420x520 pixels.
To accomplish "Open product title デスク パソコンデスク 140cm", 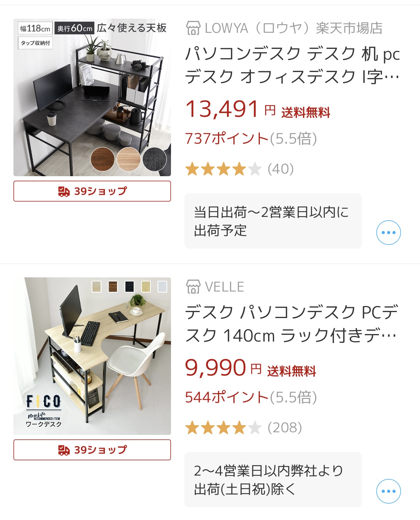I will (x=292, y=324).
